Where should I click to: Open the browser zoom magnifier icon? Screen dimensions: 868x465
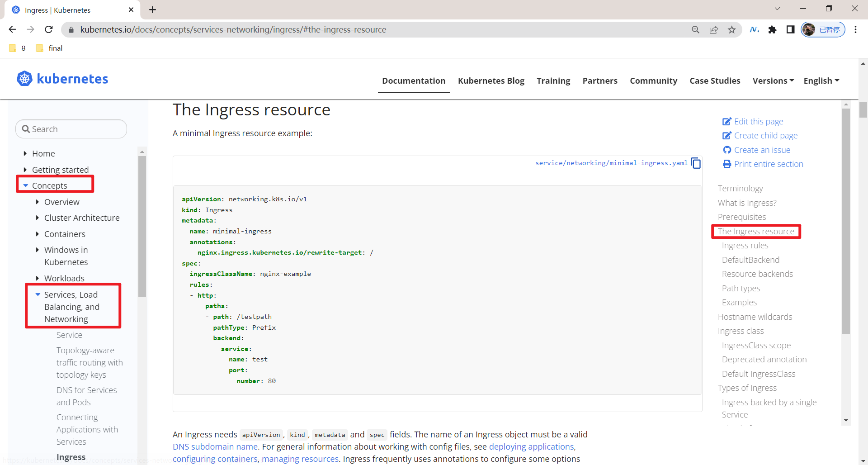(x=695, y=30)
